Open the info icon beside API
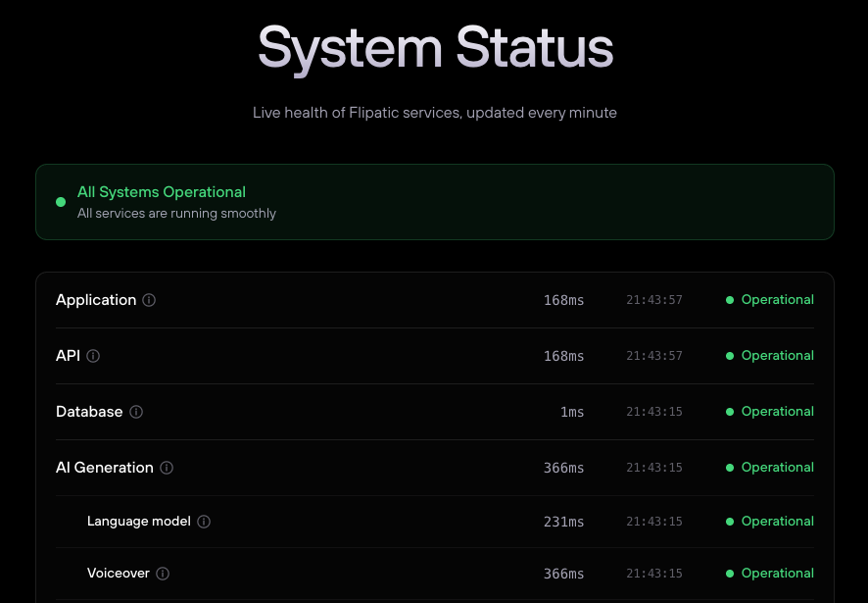Screen dimensions: 868x603 click(x=93, y=356)
